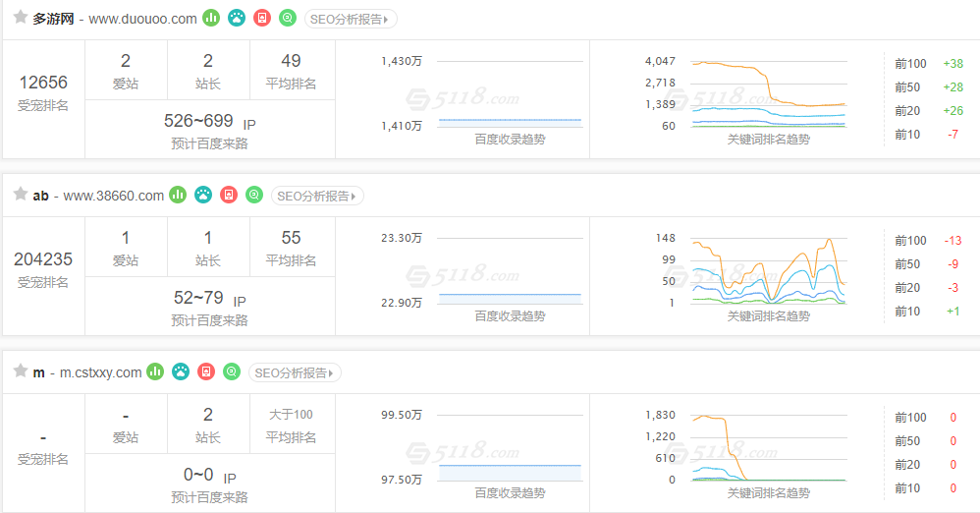Viewport: 980px width, 513px height.
Task: Click 12656 受宠排名 value
Action: coord(43,82)
